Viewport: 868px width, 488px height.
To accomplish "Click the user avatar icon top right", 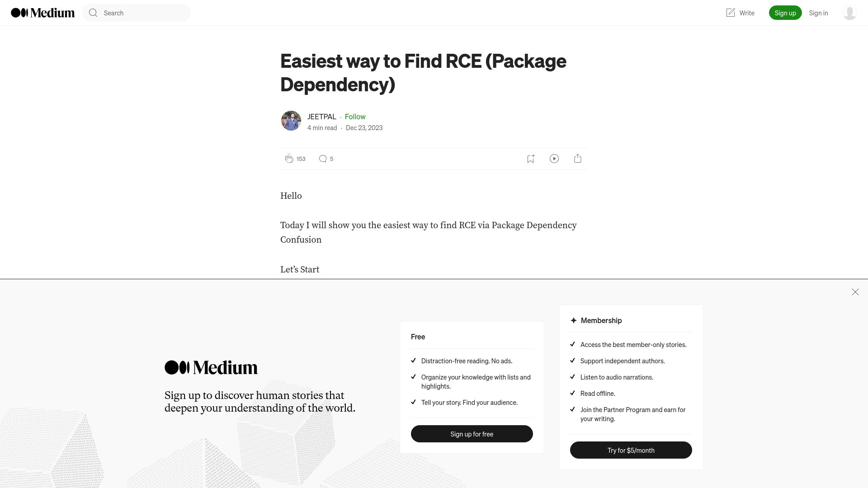I will coord(849,13).
